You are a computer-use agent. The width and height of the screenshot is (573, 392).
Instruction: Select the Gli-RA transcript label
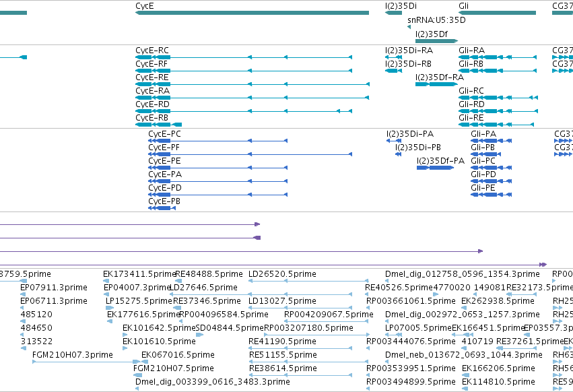click(x=472, y=51)
